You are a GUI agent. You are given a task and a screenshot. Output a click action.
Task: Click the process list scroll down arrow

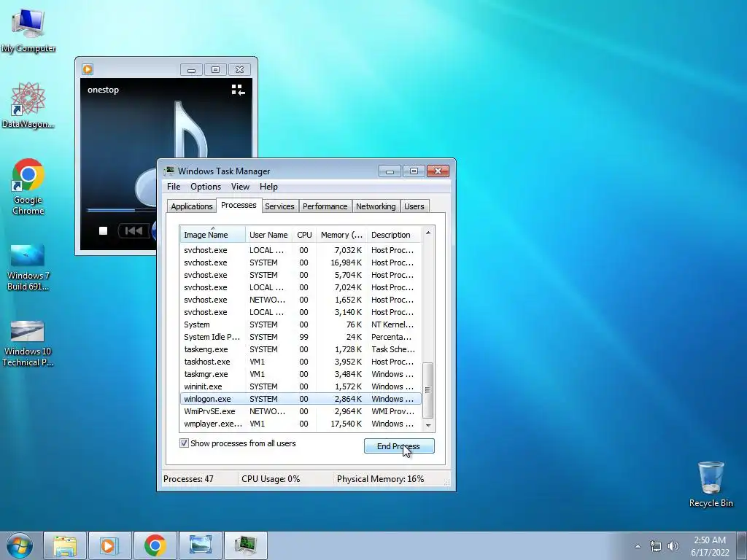(x=427, y=425)
